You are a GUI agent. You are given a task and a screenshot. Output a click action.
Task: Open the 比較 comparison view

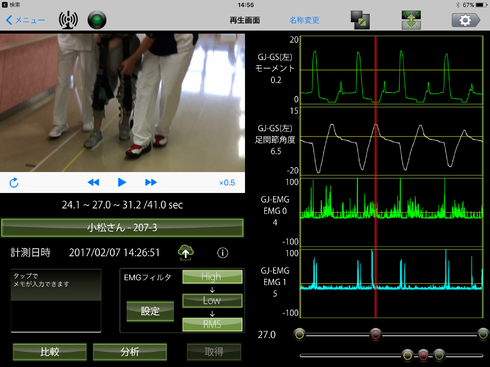click(50, 352)
